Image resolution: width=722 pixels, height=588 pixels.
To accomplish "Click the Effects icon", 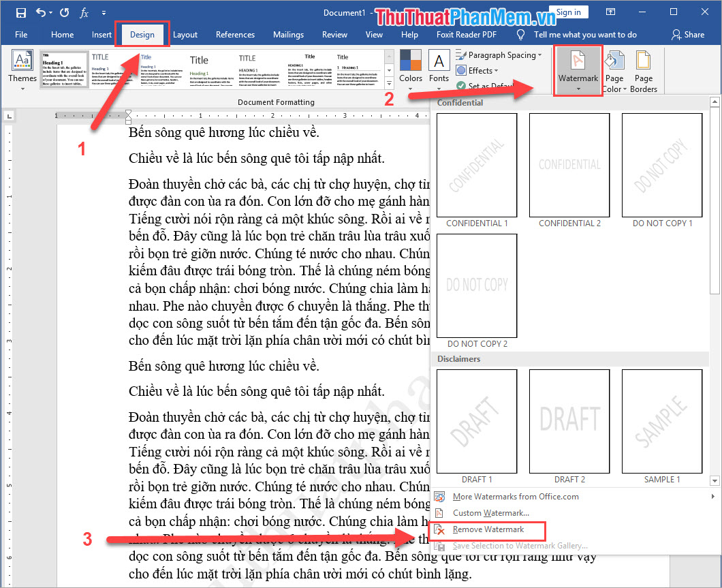I will point(477,70).
